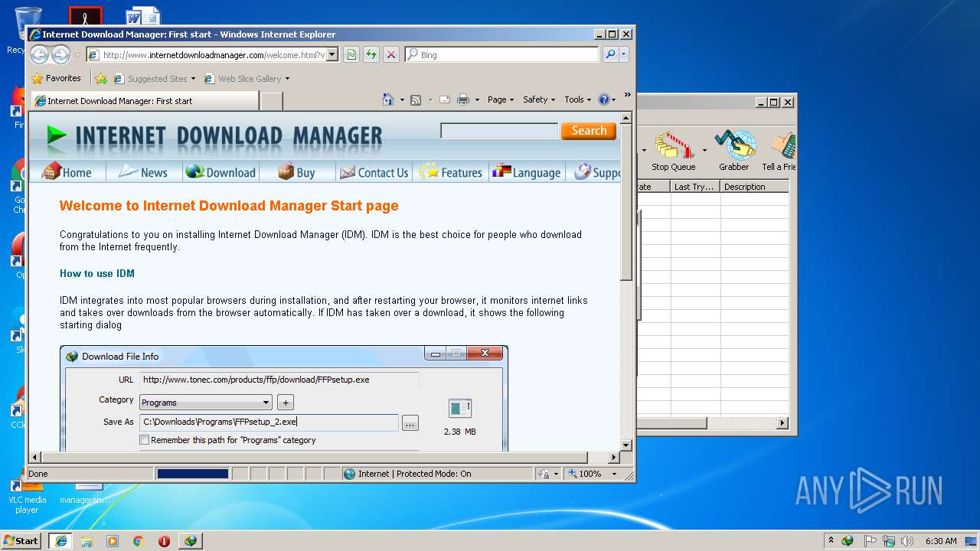Viewport: 980px width, 551px height.
Task: Select the Internet Download Manager: First start tab
Action: tap(144, 101)
